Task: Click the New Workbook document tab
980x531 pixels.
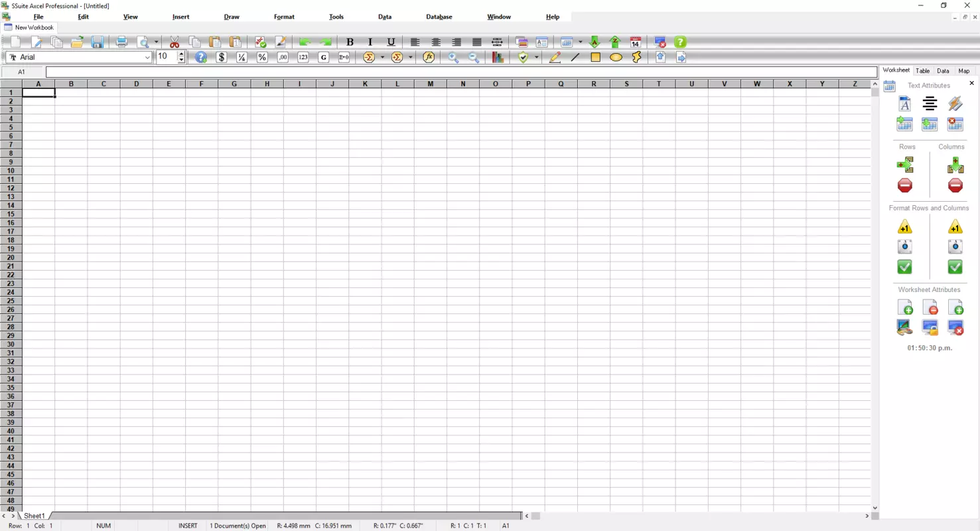Action: click(29, 27)
